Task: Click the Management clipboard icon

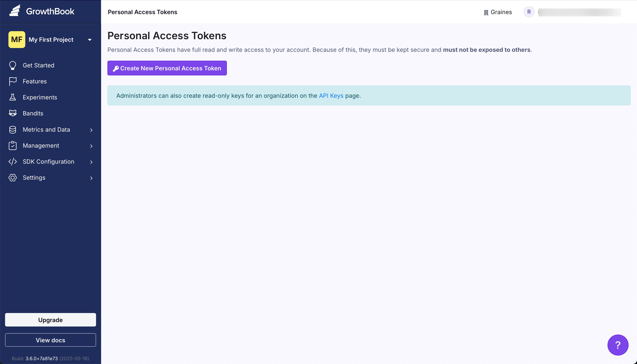Action: click(12, 146)
